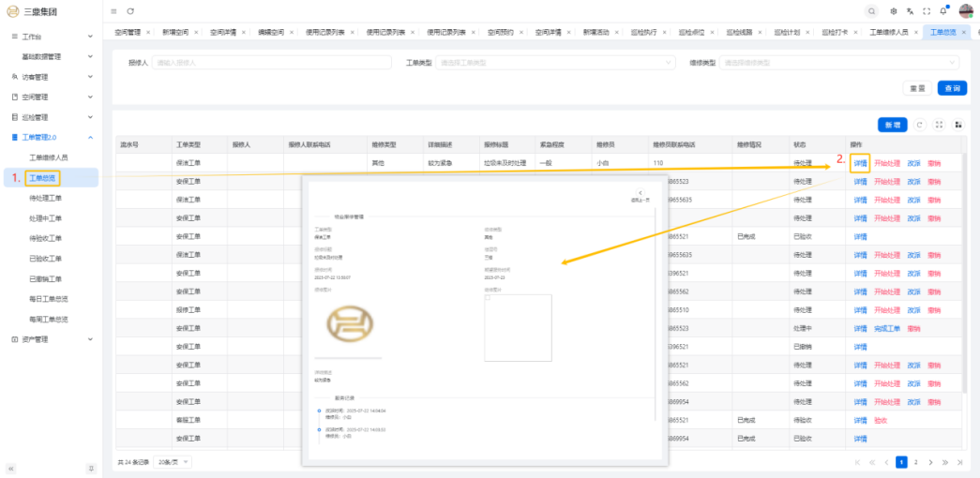Click the page reload icon beside hamburger menu
The width and height of the screenshot is (980, 478).
tap(130, 10)
